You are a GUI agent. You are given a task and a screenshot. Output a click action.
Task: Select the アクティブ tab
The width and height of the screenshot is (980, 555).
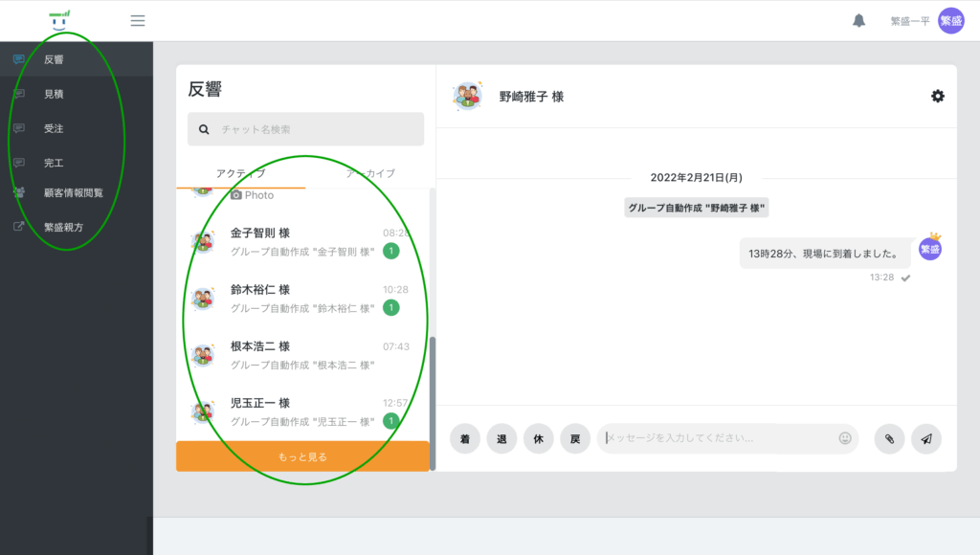tap(240, 173)
